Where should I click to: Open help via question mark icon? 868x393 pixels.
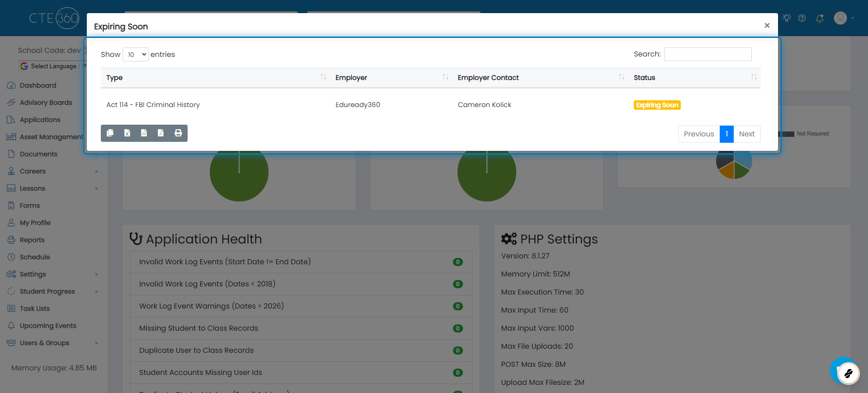[802, 18]
